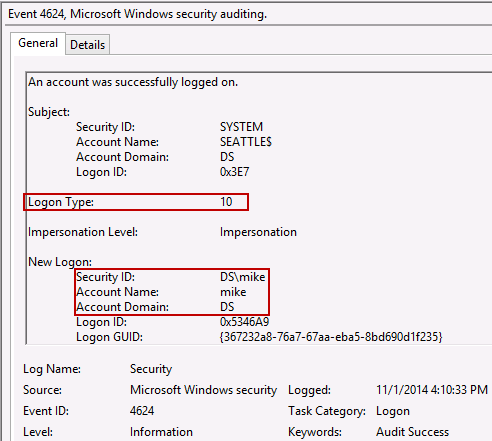The height and width of the screenshot is (441, 492).
Task: Click the Logon ID value 0x3E7
Action: click(234, 172)
